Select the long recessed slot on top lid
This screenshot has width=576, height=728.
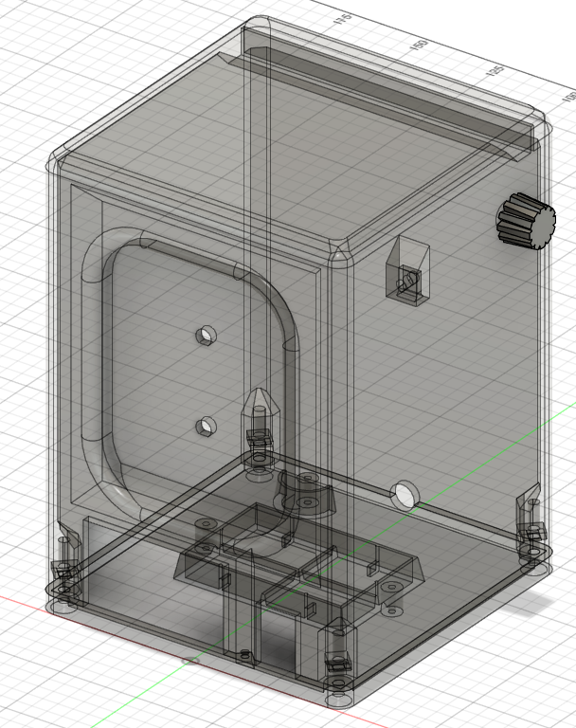click(387, 91)
